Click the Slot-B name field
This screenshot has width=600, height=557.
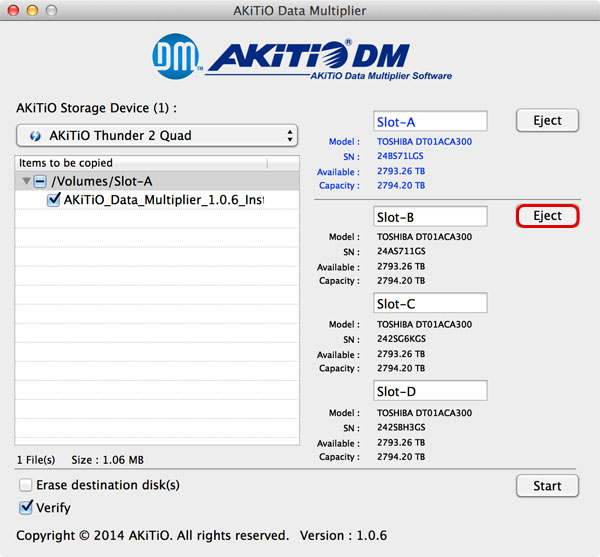[x=429, y=216]
